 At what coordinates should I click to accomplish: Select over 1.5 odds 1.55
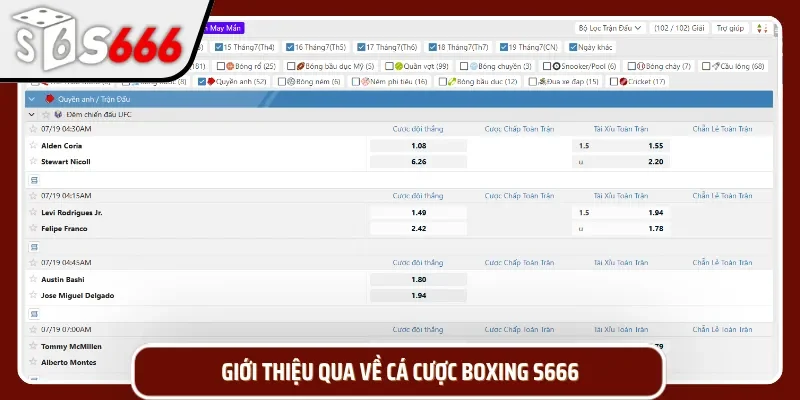pyautogui.click(x=621, y=145)
